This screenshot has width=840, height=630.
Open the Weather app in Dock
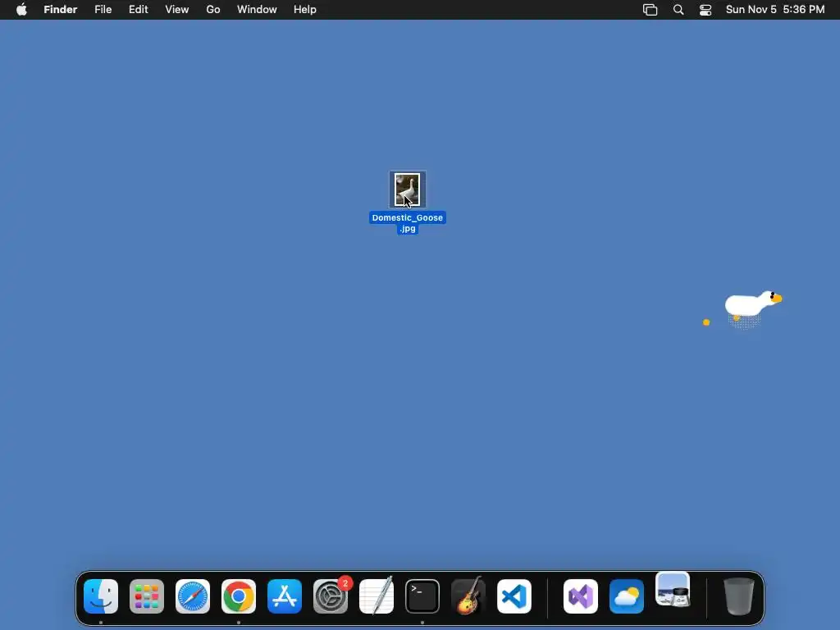(x=627, y=596)
